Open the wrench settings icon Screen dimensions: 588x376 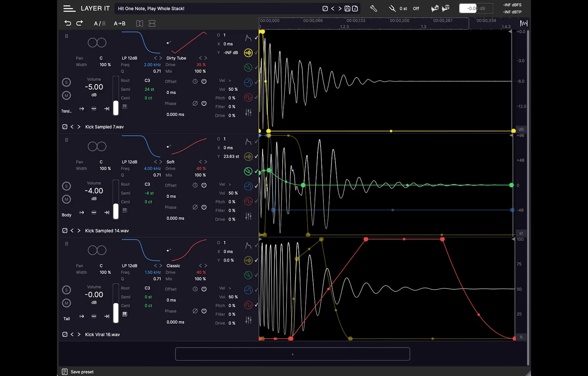point(373,8)
